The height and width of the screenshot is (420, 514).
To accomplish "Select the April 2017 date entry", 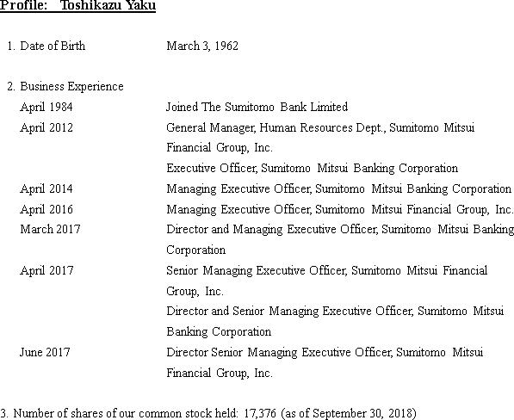I will [46, 270].
